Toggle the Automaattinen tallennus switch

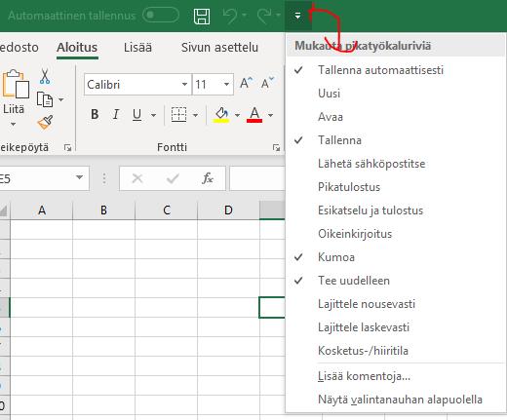pos(161,16)
